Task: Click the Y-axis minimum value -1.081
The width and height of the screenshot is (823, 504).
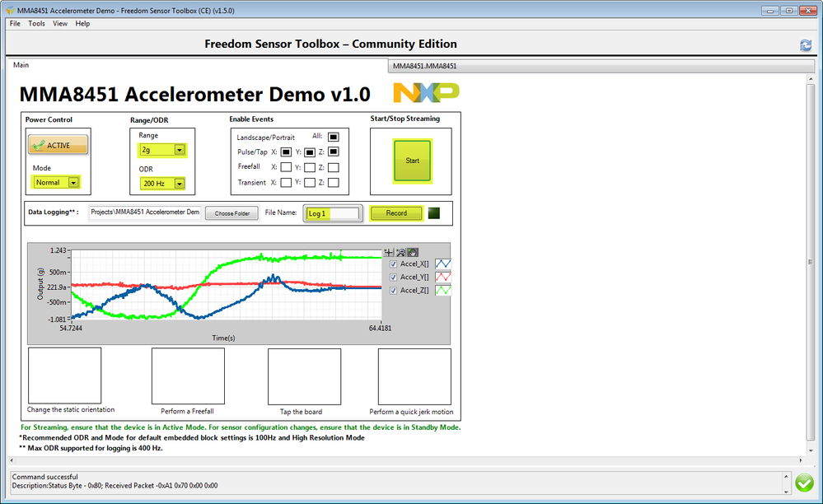Action: [57, 320]
